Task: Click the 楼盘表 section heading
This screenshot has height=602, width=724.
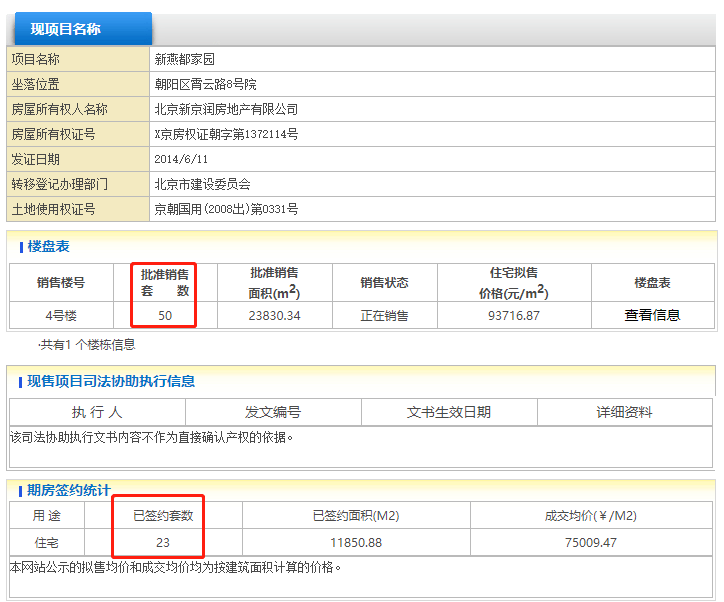Action: (x=48, y=246)
